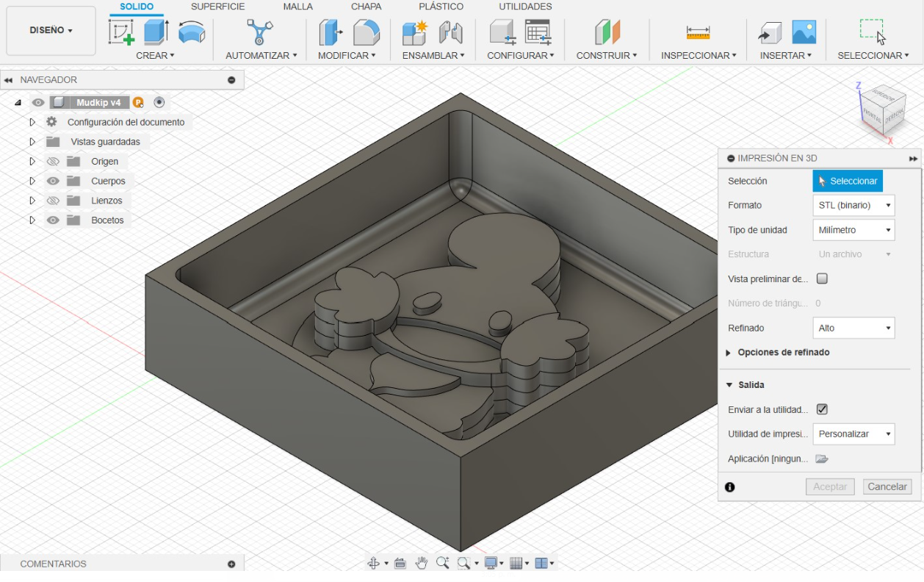
Task: Click the window selection icon in Seleccionar
Action: (873, 32)
